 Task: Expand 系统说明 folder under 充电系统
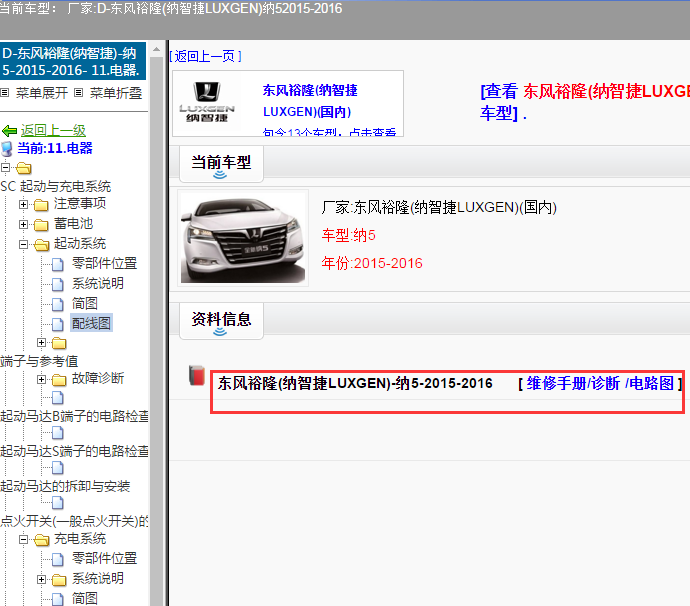(x=41, y=579)
